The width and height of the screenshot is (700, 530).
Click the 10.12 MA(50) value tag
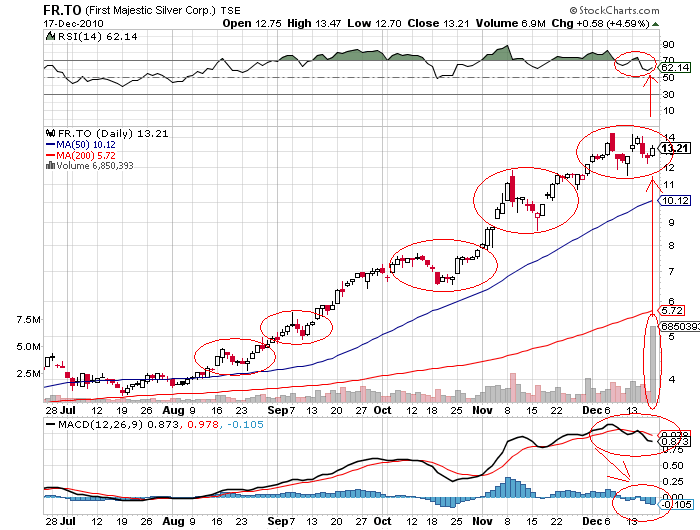coord(675,200)
